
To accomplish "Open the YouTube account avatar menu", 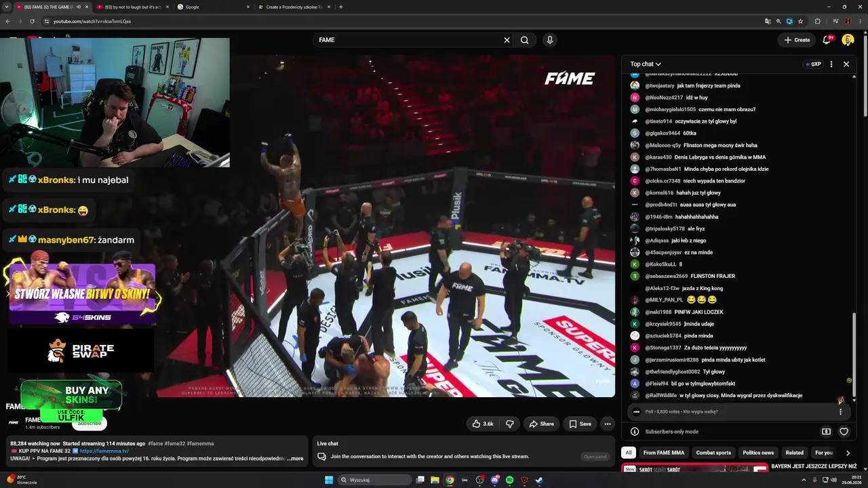I will coord(848,40).
